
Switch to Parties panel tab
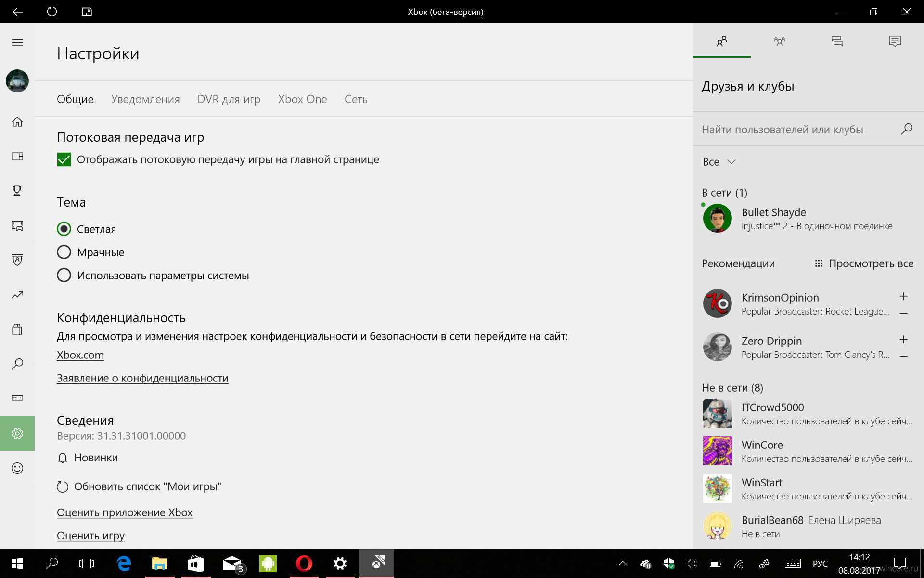779,41
